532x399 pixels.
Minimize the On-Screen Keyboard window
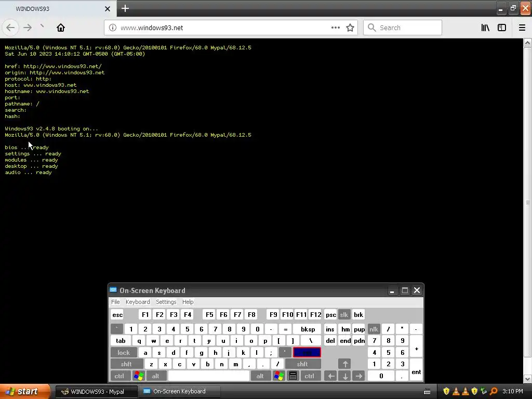[x=392, y=291]
